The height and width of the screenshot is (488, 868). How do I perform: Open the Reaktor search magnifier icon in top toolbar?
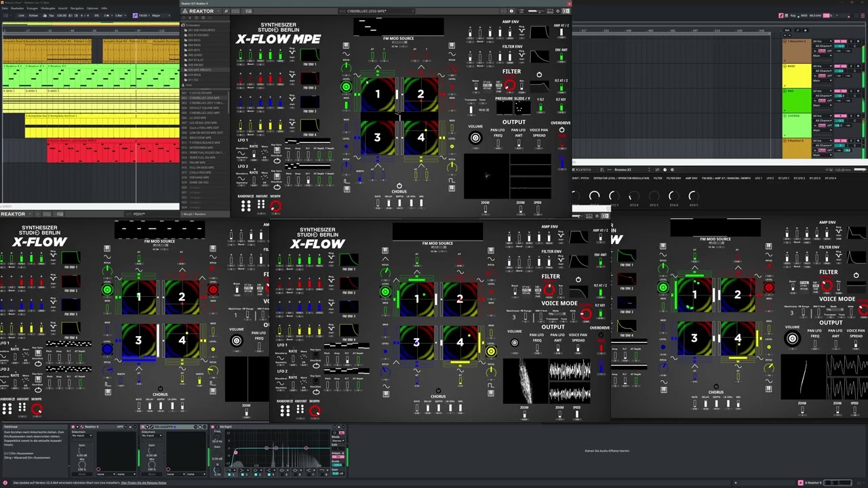(x=226, y=11)
